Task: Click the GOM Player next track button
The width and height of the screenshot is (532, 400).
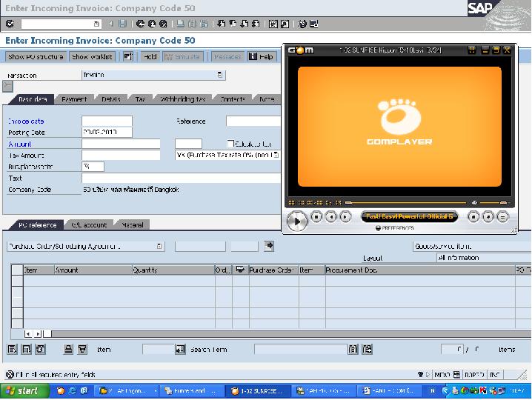Action: pos(345,216)
